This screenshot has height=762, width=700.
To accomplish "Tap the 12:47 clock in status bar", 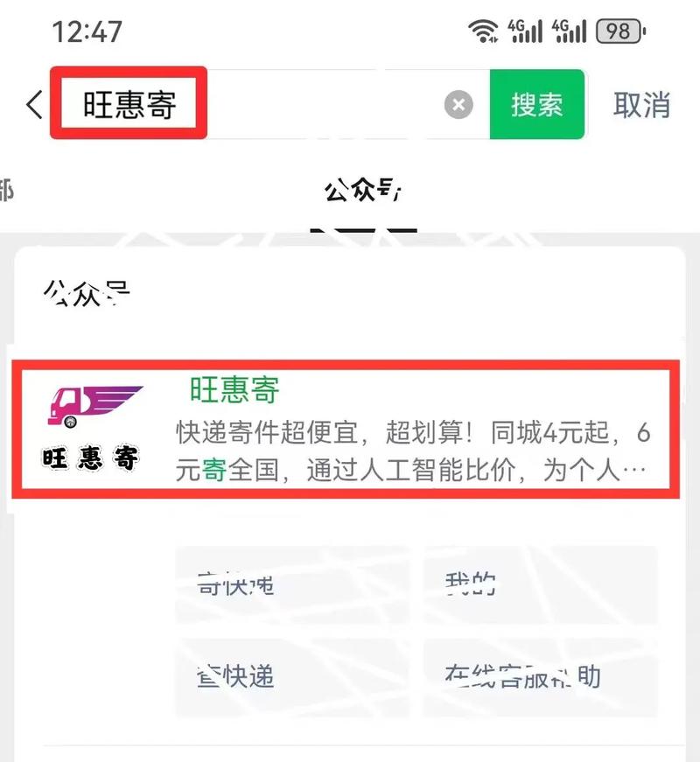I will pyautogui.click(x=87, y=32).
